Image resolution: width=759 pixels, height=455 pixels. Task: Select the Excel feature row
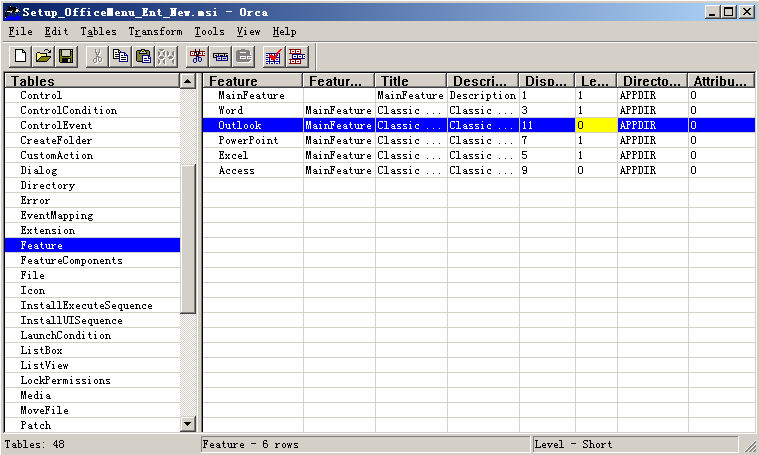pos(479,155)
